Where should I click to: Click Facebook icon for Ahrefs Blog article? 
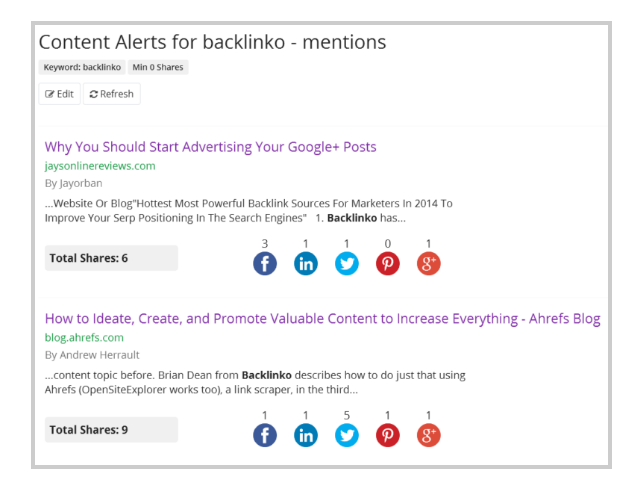(x=265, y=435)
